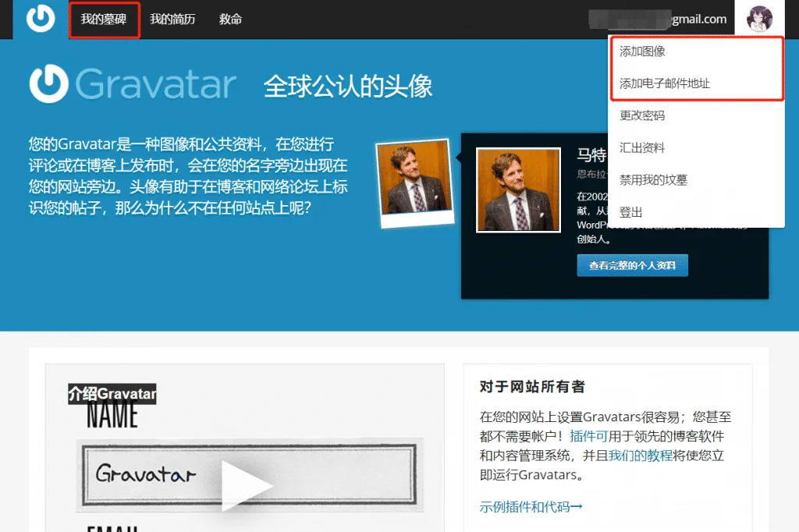
Task: Open the 救命 nav item
Action: click(230, 20)
